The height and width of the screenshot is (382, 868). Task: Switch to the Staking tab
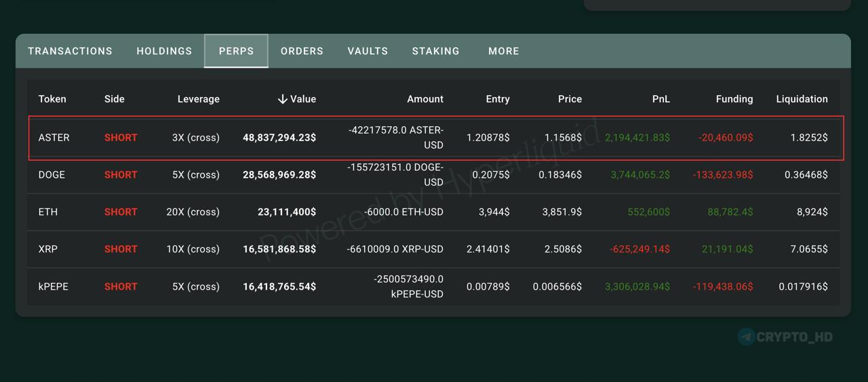pos(435,51)
